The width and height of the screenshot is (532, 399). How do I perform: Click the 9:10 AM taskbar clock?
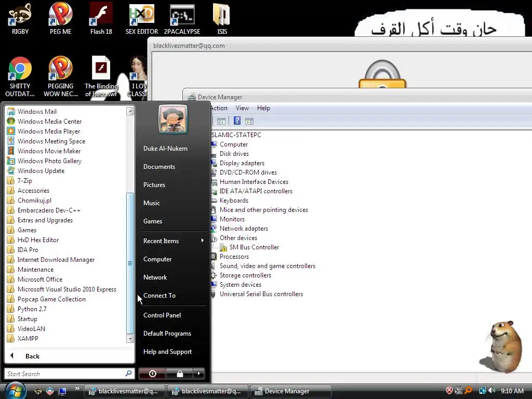tap(512, 391)
